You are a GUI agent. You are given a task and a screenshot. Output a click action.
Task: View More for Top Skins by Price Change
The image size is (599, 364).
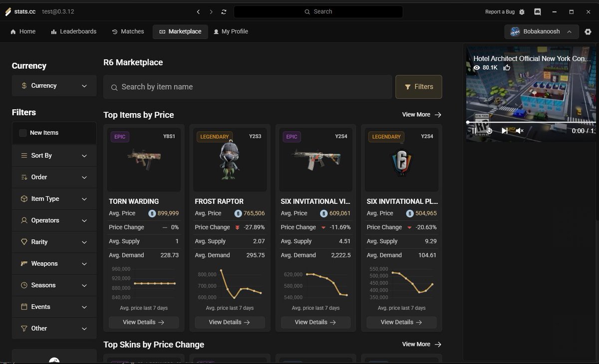pyautogui.click(x=422, y=344)
